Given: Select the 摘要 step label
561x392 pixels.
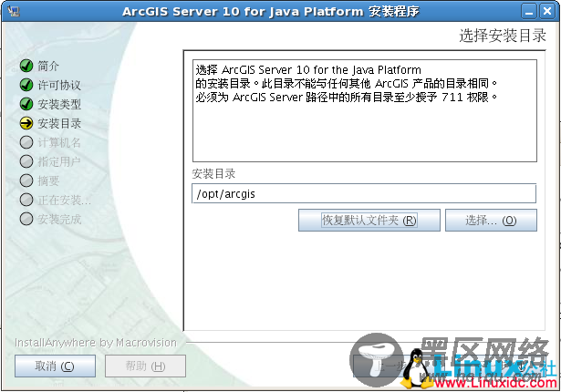Looking at the screenshot, I should click(x=48, y=181).
